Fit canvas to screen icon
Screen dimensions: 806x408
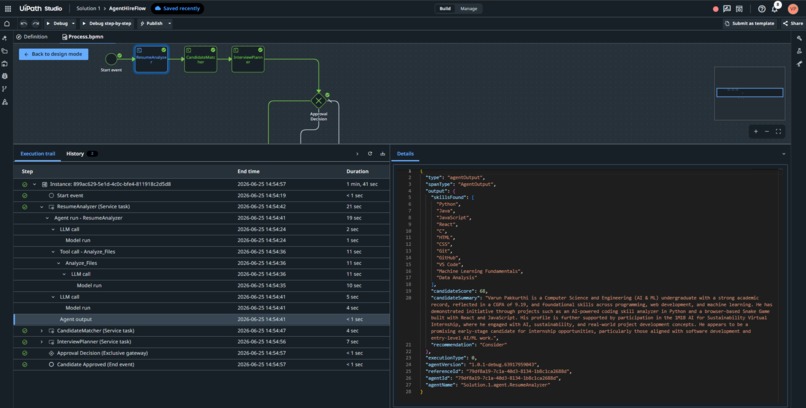point(778,132)
